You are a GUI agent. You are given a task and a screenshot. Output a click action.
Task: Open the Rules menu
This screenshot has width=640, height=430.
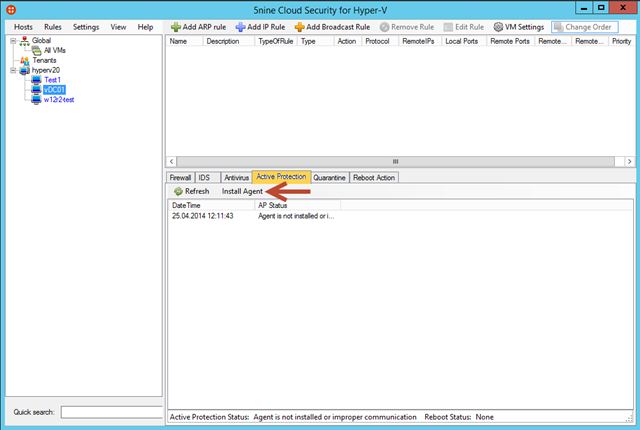[53, 27]
